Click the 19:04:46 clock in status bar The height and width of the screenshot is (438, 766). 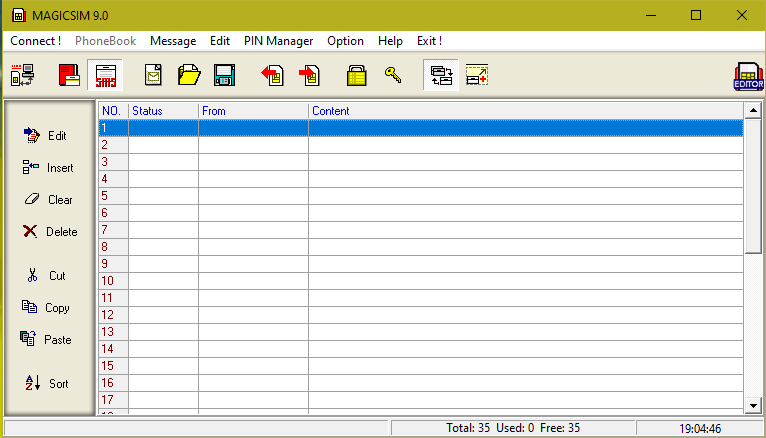700,429
